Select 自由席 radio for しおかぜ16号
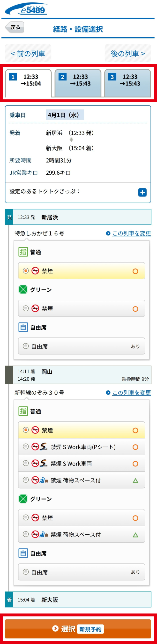This screenshot has width=157, height=644. click(26, 346)
